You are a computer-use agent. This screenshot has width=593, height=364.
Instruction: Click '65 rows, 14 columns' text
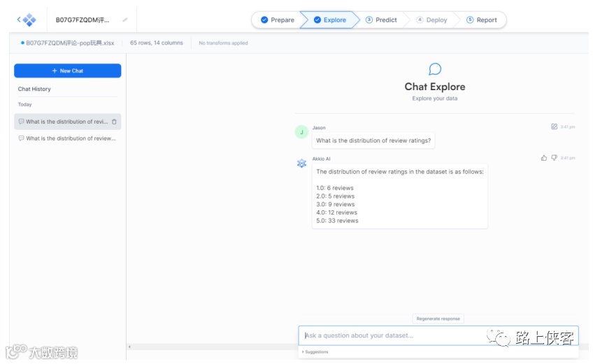[157, 43]
